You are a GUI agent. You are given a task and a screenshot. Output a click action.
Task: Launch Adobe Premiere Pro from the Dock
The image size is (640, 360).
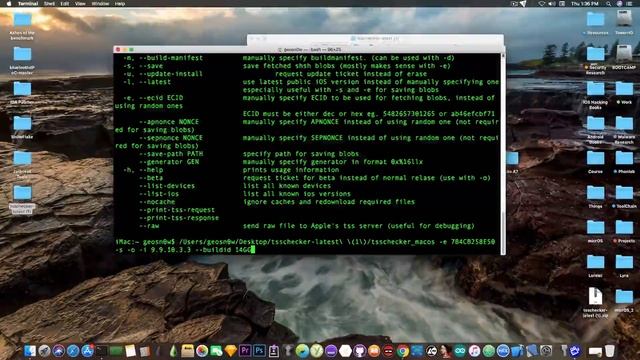(245, 351)
